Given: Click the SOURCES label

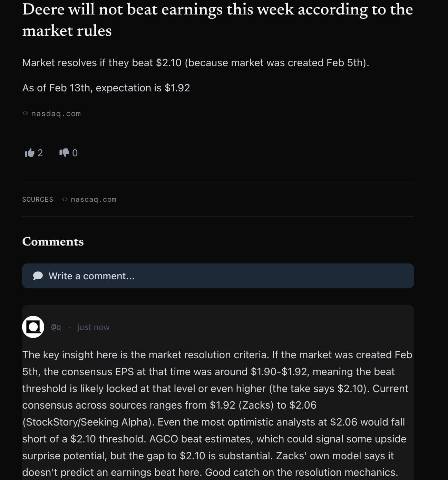Looking at the screenshot, I should click(38, 199).
